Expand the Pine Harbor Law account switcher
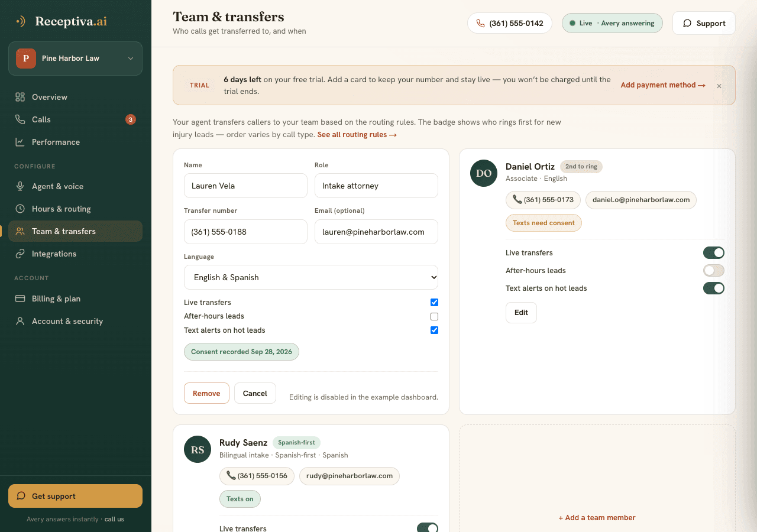The width and height of the screenshot is (757, 532). coord(75,59)
